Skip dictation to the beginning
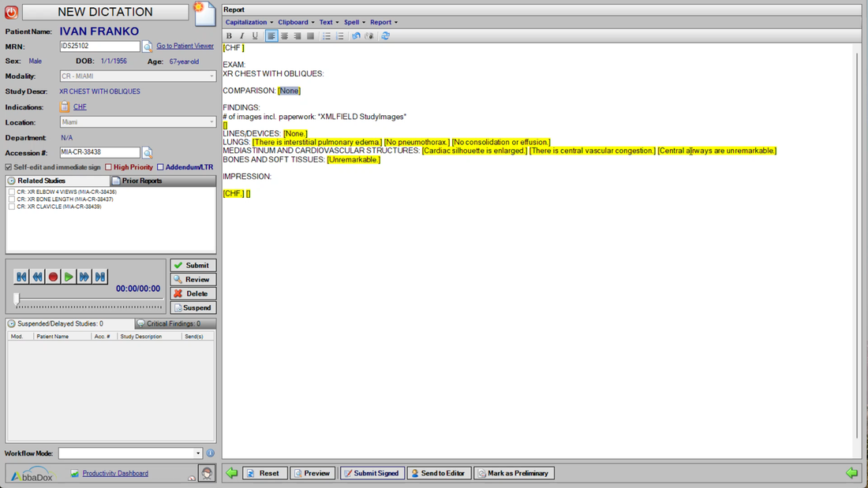Screen dimensions: 868x488 pyautogui.click(x=21, y=277)
